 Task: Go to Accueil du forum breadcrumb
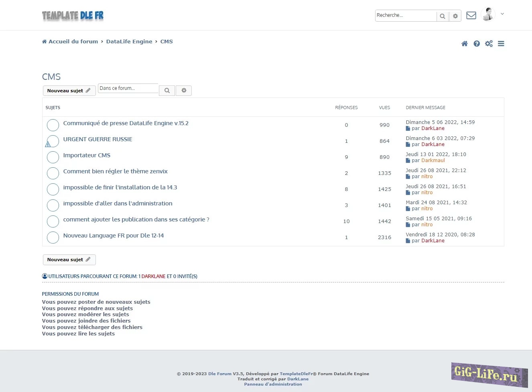pos(73,42)
